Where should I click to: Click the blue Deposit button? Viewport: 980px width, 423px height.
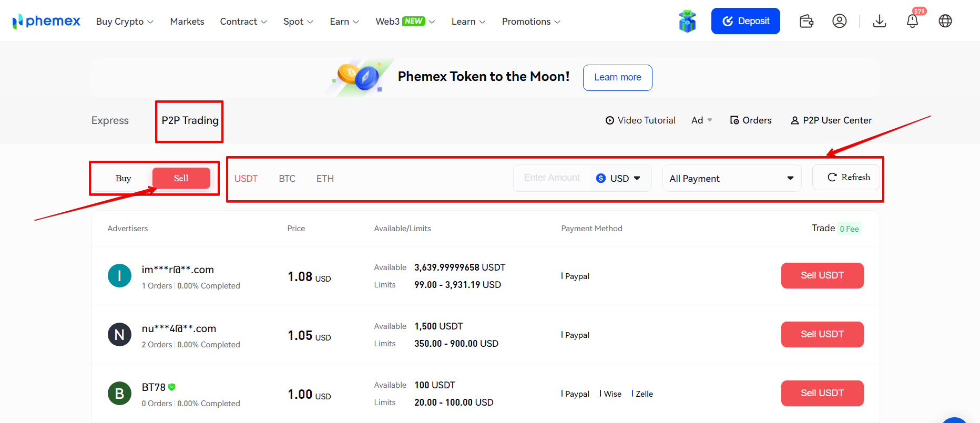pyautogui.click(x=746, y=21)
